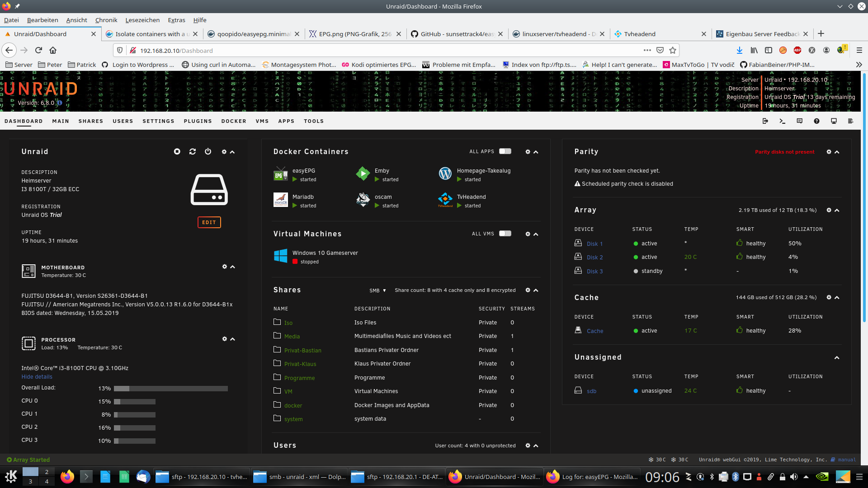
Task: Click the Array settings gear
Action: (x=829, y=210)
